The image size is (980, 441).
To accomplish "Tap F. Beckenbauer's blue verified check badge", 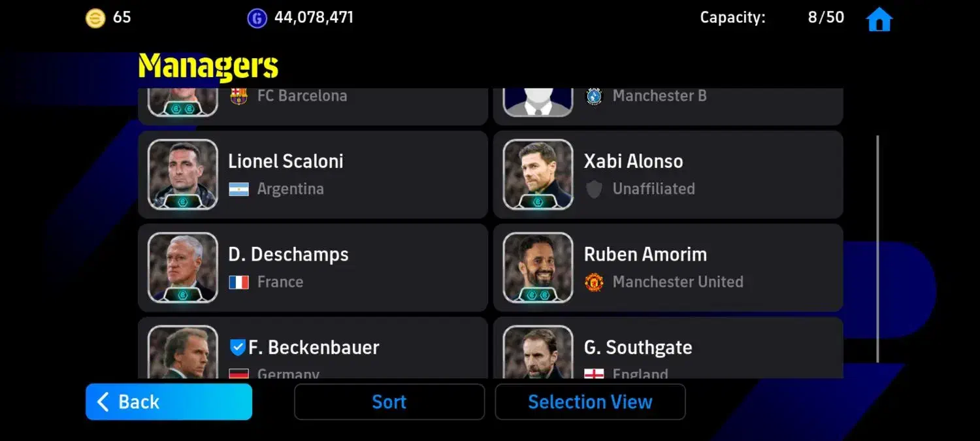I will pos(237,348).
